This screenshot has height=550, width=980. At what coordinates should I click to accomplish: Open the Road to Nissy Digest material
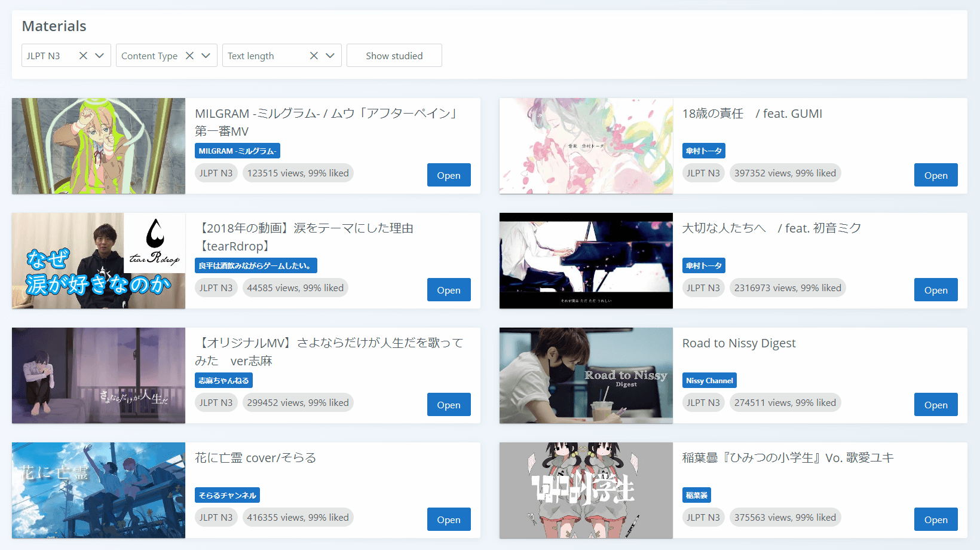pos(935,405)
